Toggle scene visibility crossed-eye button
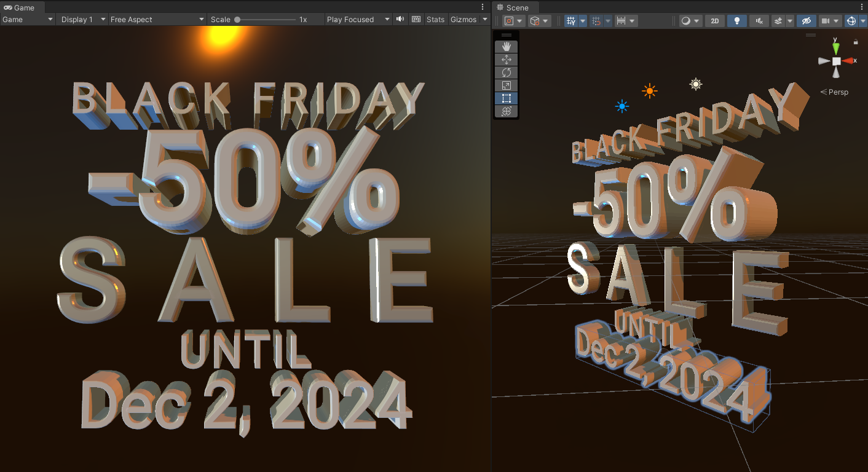The width and height of the screenshot is (868, 472). click(807, 21)
